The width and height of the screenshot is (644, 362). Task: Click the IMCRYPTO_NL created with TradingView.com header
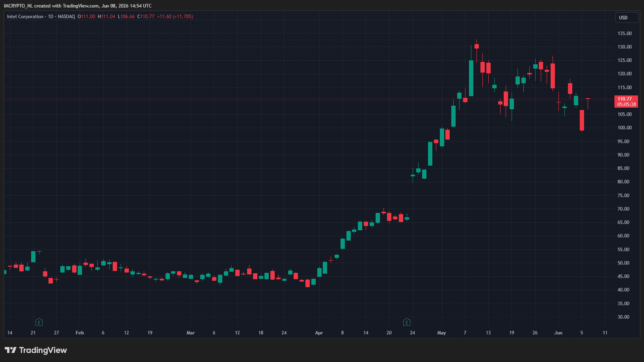point(78,6)
